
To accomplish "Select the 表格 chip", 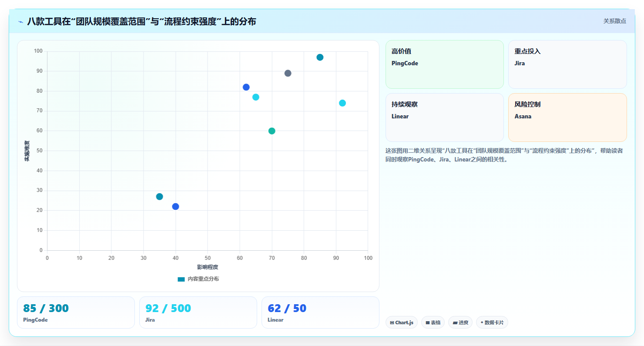I will click(433, 322).
